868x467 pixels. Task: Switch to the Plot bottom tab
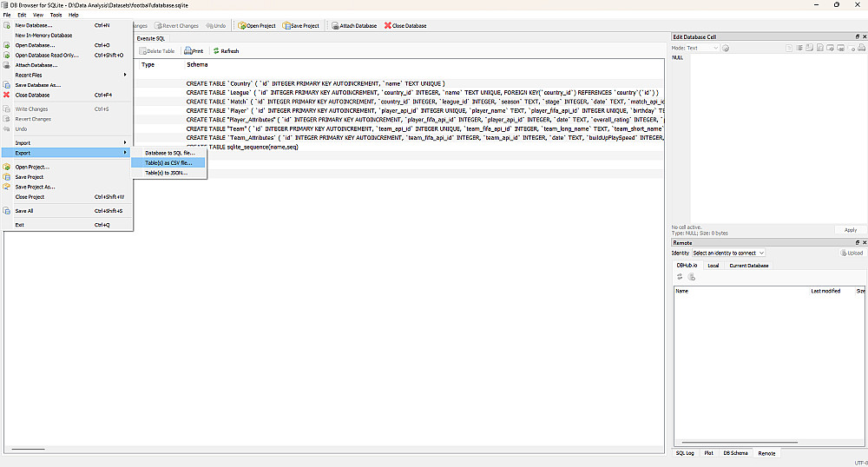pyautogui.click(x=708, y=453)
